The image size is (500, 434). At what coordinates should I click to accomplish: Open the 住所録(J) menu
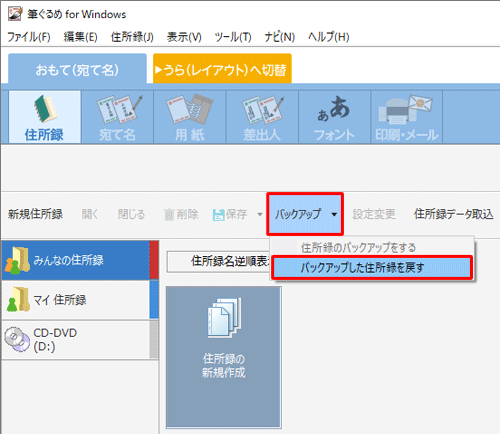coord(132,37)
